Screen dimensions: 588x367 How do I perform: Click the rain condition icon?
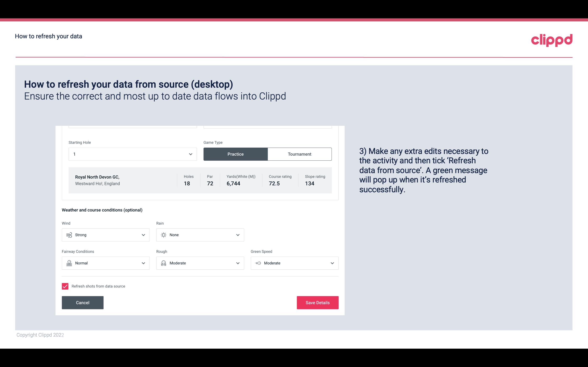(x=163, y=235)
